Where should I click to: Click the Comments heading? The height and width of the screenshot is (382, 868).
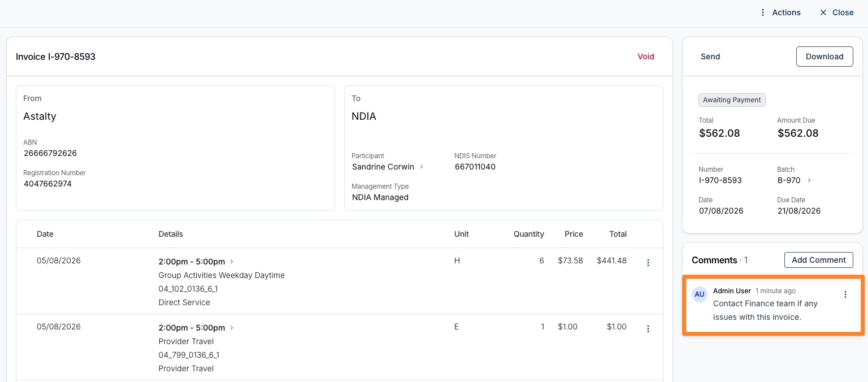pos(714,260)
